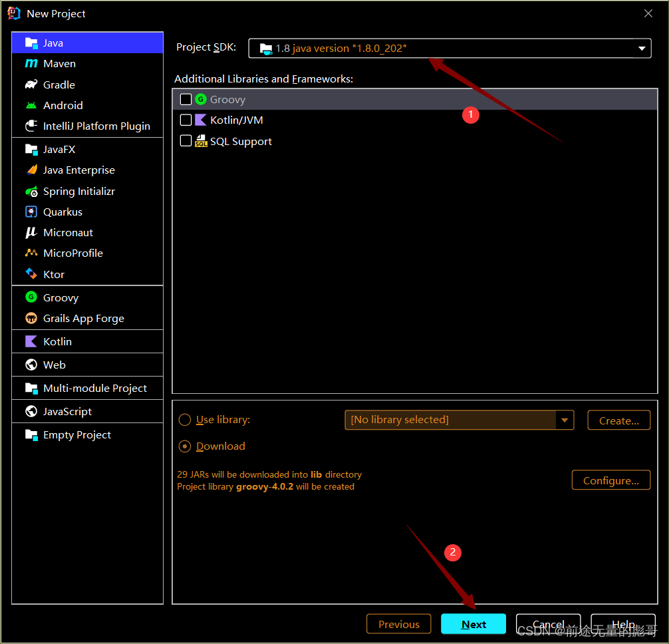Enable the Groovy framework checkbox
The height and width of the screenshot is (644, 669).
[186, 99]
